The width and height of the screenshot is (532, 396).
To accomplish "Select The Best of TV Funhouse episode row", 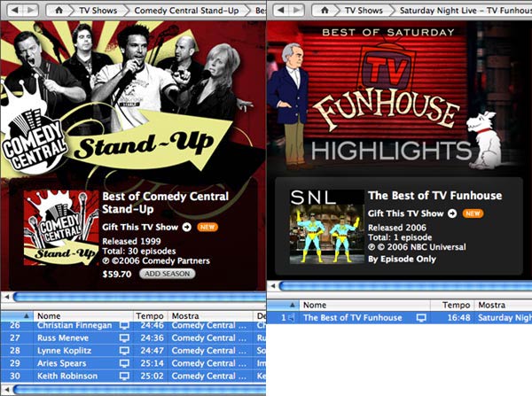I will coord(399,318).
